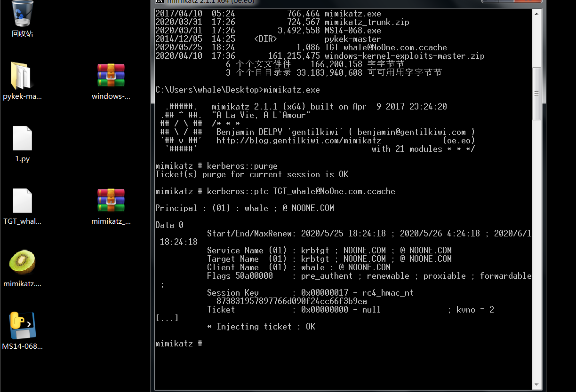Select the 1.py file icon
Image resolution: width=576 pixels, height=392 pixels.
(x=22, y=144)
